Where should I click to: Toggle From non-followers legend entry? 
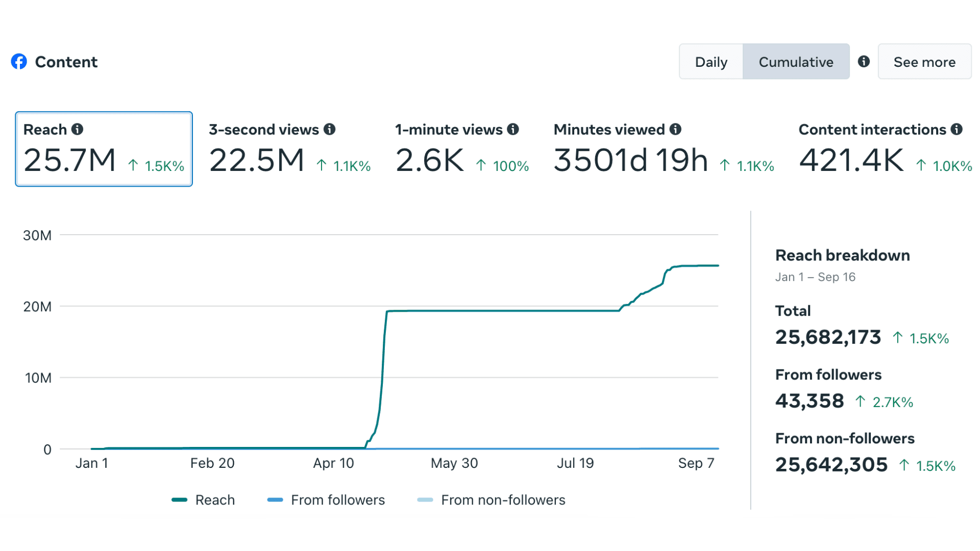491,500
